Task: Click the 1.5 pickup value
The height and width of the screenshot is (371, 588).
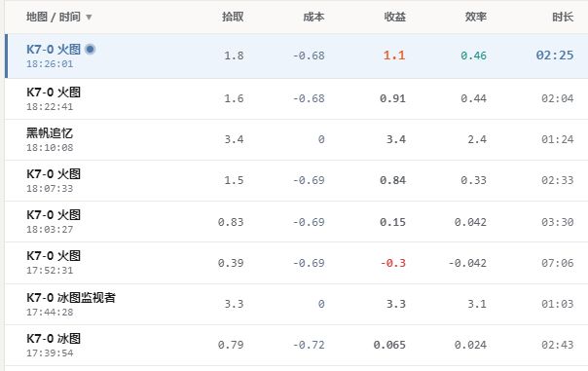Action: coord(234,180)
